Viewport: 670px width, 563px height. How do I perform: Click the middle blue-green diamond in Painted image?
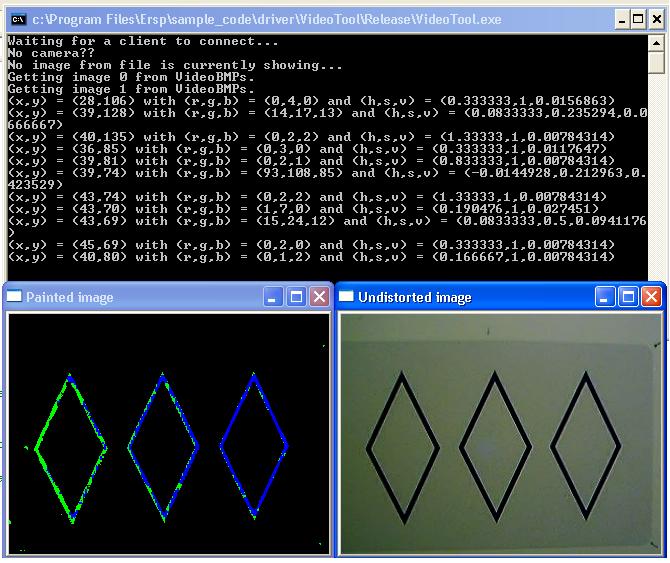(x=163, y=447)
